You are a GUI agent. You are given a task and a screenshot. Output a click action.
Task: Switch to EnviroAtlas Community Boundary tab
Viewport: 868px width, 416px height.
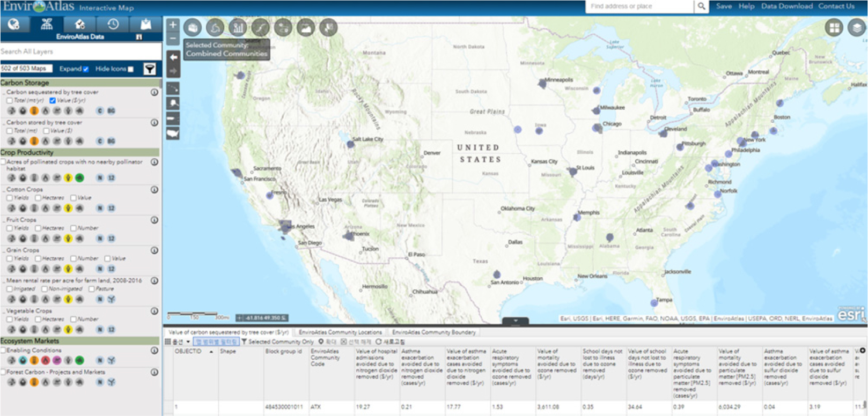coord(433,332)
